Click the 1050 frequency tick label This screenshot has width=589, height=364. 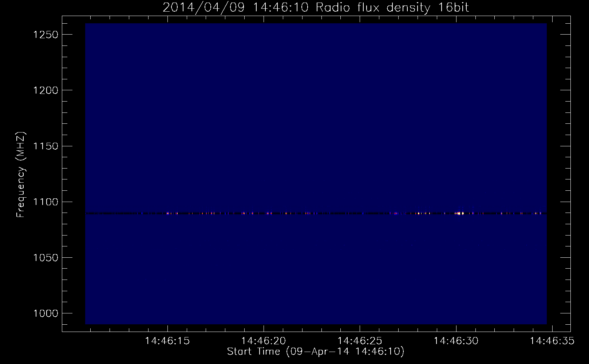click(x=46, y=257)
